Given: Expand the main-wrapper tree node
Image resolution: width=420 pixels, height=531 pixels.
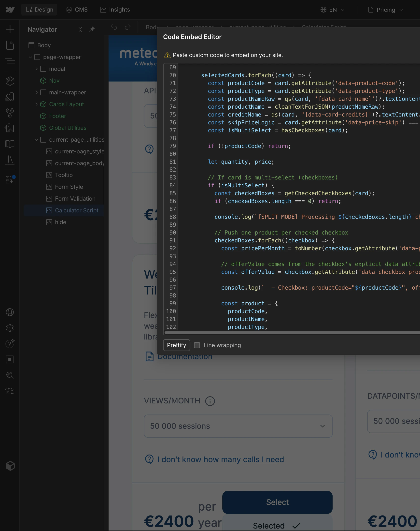Looking at the screenshot, I should pyautogui.click(x=36, y=92).
